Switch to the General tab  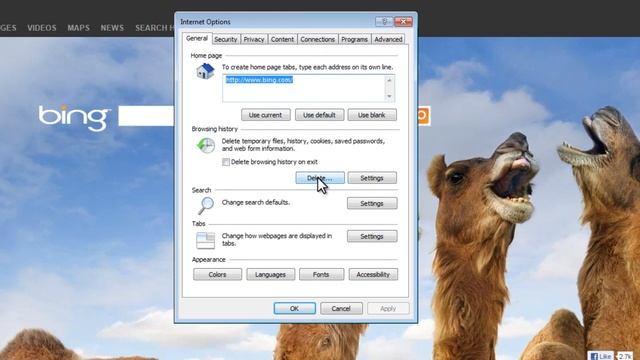click(197, 38)
